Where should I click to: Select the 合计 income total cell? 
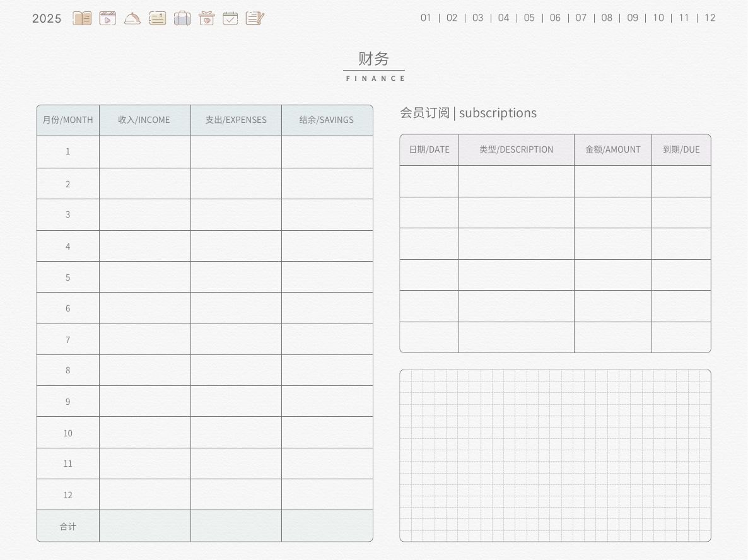[x=144, y=526]
